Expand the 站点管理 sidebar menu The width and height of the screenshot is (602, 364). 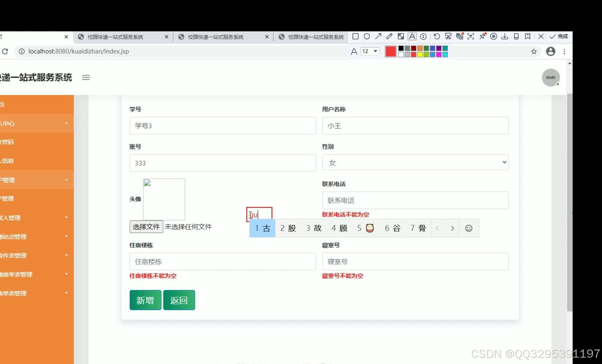click(37, 237)
